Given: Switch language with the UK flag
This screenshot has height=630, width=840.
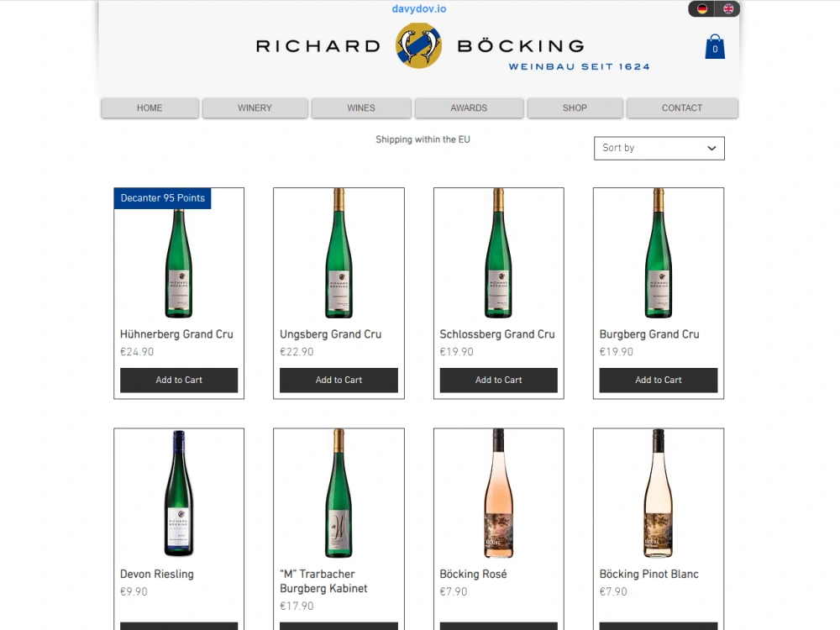Looking at the screenshot, I should [728, 8].
